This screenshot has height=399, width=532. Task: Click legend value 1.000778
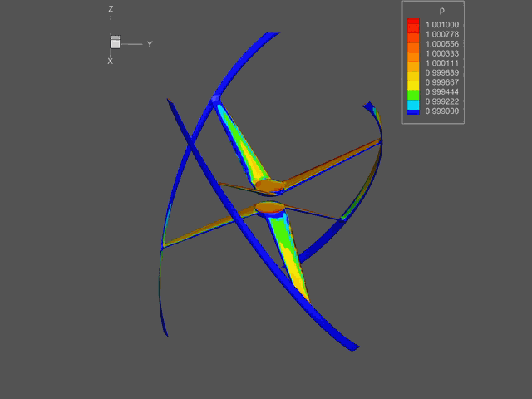click(x=442, y=34)
